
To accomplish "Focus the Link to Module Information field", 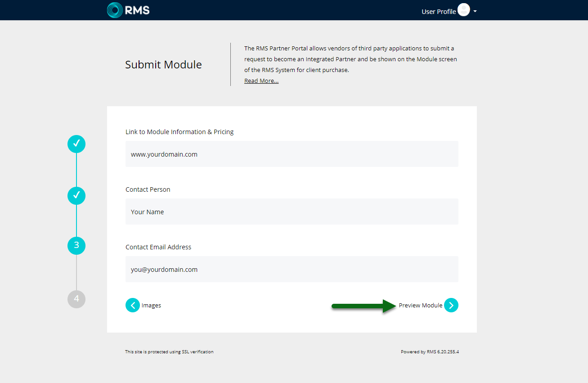I will point(292,154).
